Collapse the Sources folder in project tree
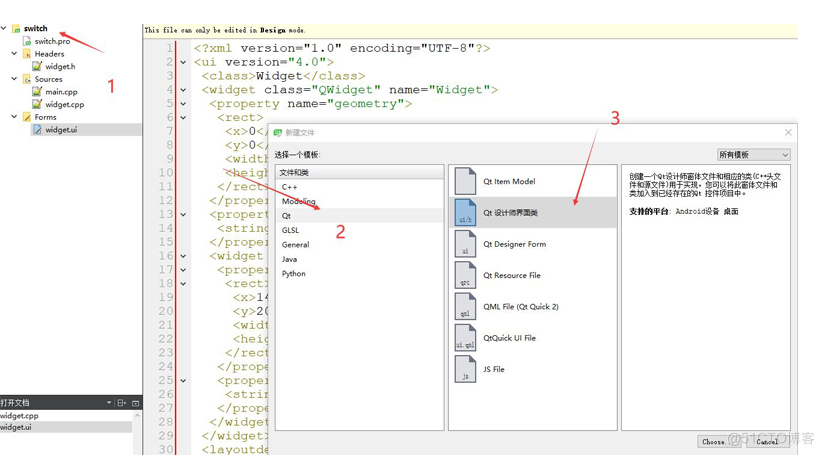 point(14,79)
